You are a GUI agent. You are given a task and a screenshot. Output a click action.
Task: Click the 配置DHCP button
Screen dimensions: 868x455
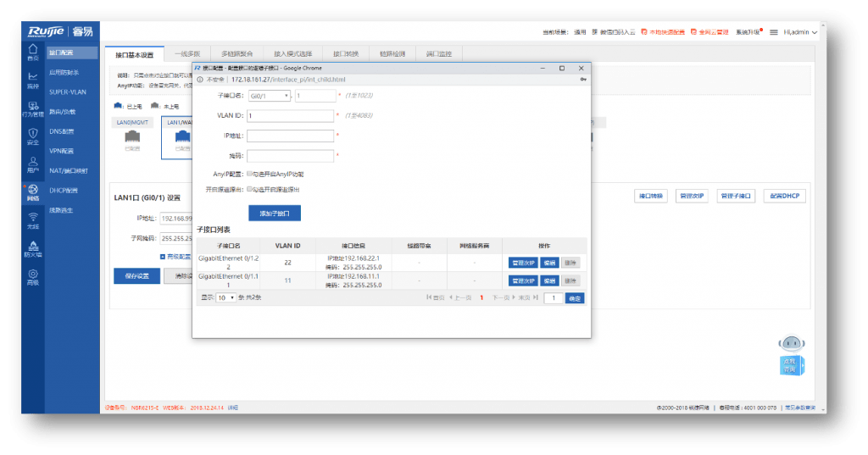click(x=783, y=197)
